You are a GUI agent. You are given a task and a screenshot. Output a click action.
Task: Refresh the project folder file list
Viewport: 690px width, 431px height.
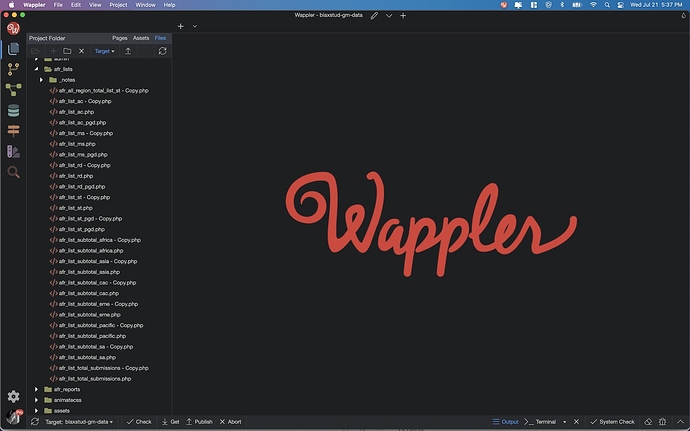pyautogui.click(x=162, y=51)
